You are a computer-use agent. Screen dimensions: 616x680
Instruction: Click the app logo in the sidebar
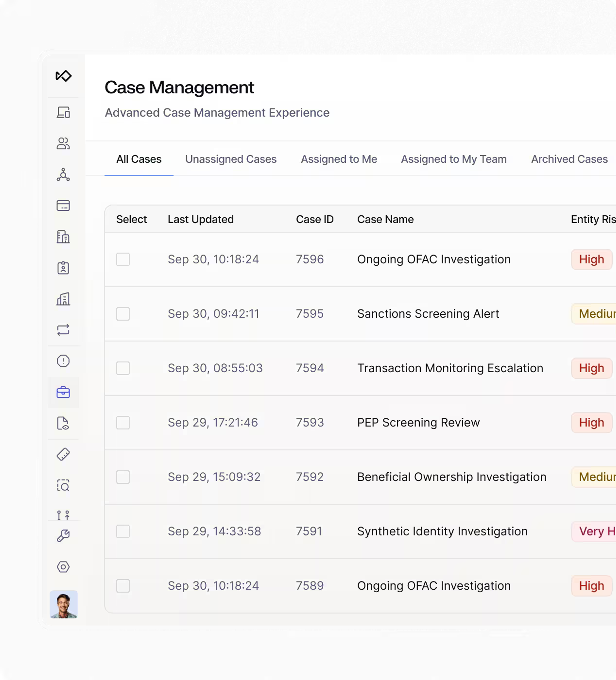(x=63, y=76)
